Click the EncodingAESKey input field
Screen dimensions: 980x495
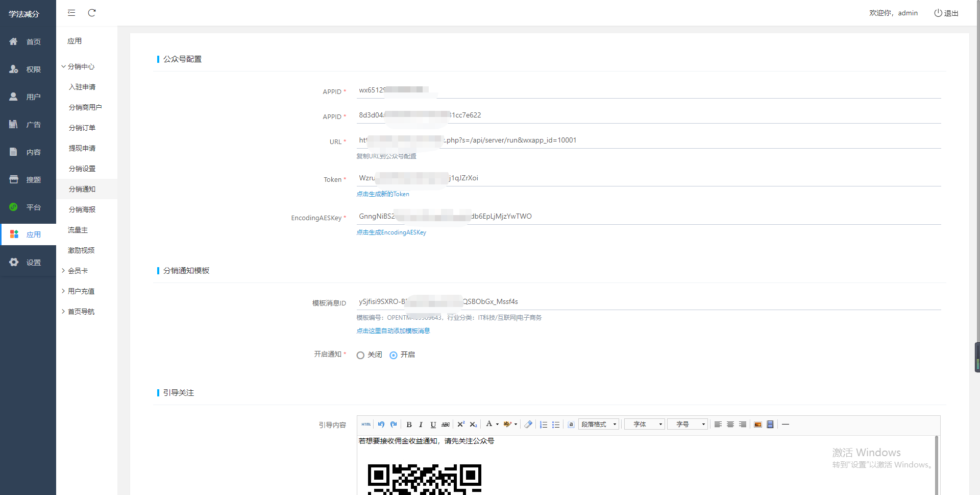point(649,217)
